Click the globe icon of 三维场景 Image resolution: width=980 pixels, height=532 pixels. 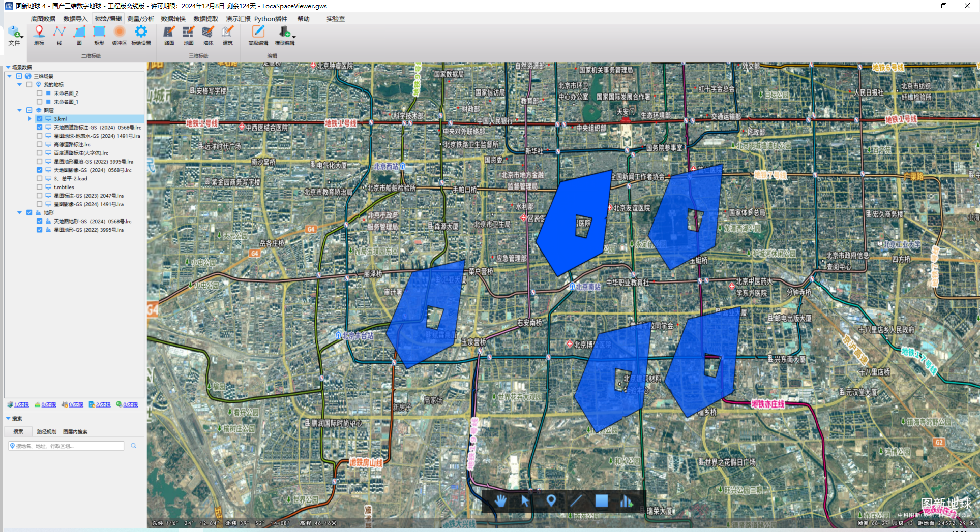28,76
